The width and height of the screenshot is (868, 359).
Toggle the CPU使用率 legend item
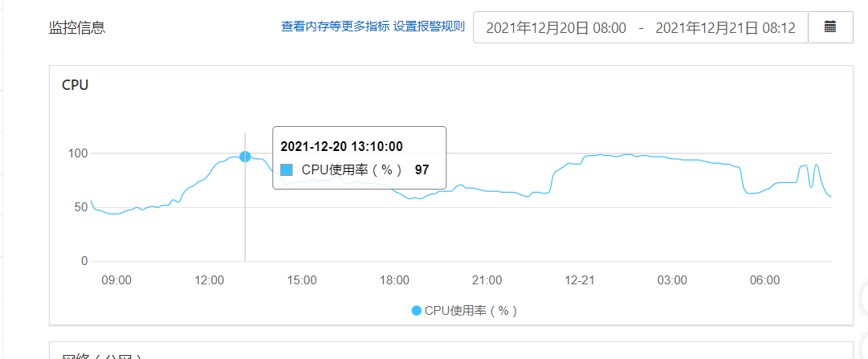[x=464, y=311]
